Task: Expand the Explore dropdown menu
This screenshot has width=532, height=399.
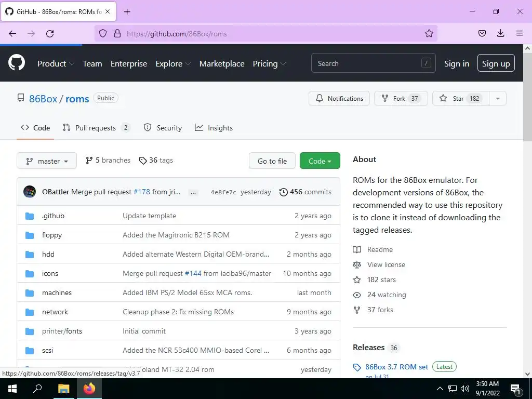Action: pyautogui.click(x=173, y=63)
